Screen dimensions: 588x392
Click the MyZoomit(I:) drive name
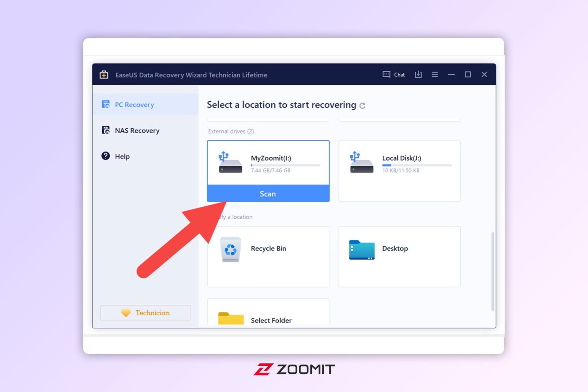tap(271, 158)
